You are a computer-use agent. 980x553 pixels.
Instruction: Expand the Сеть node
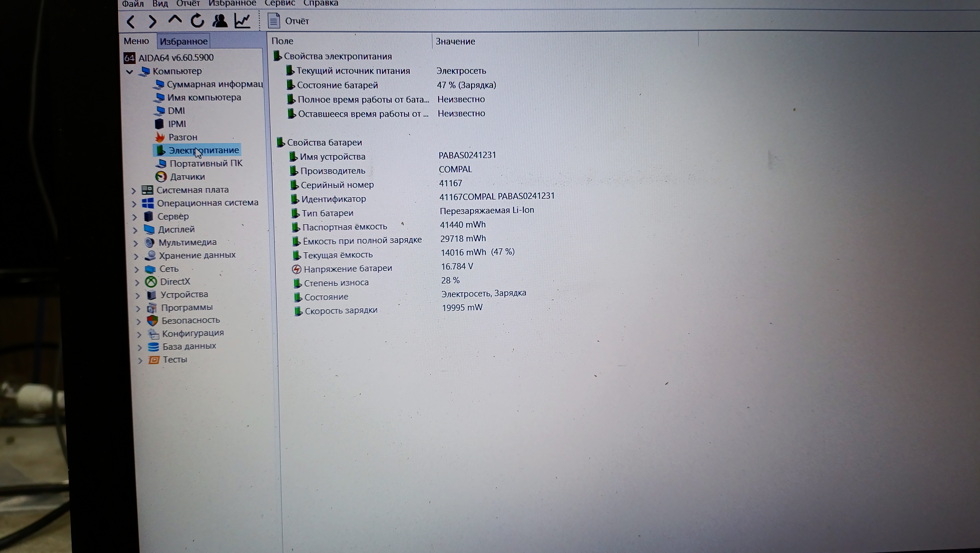click(x=136, y=270)
